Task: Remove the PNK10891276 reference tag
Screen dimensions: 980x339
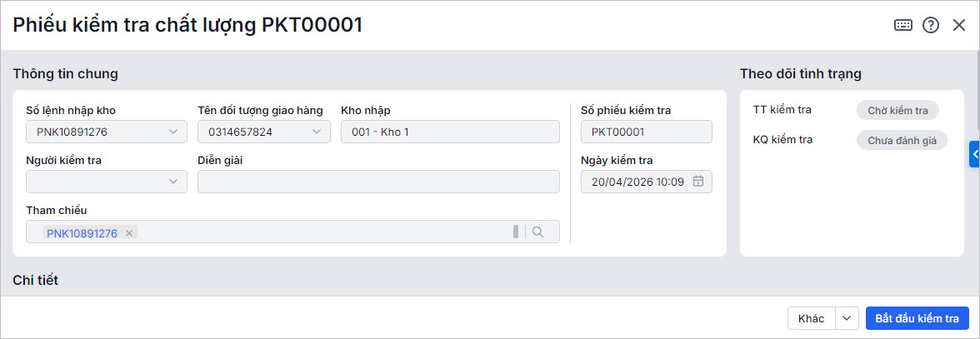Action: 129,233
